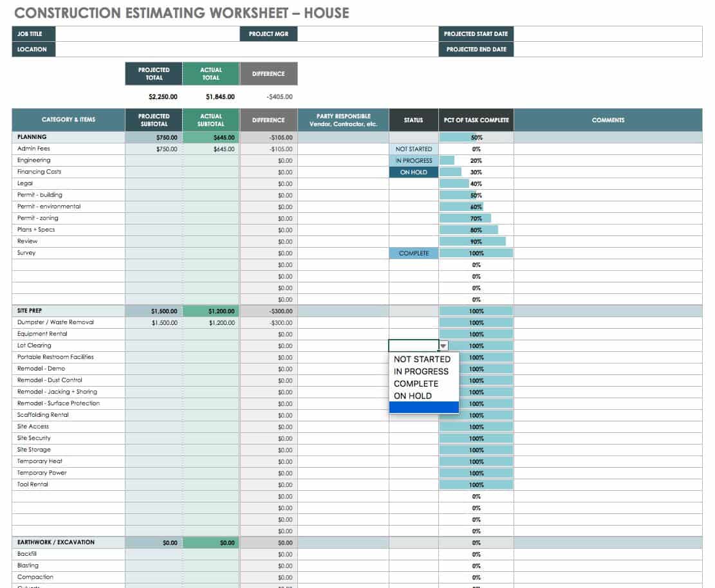Select the Remodel - Jacking + Shoring label
Screen dimensions: 715x588
[x=57, y=392]
